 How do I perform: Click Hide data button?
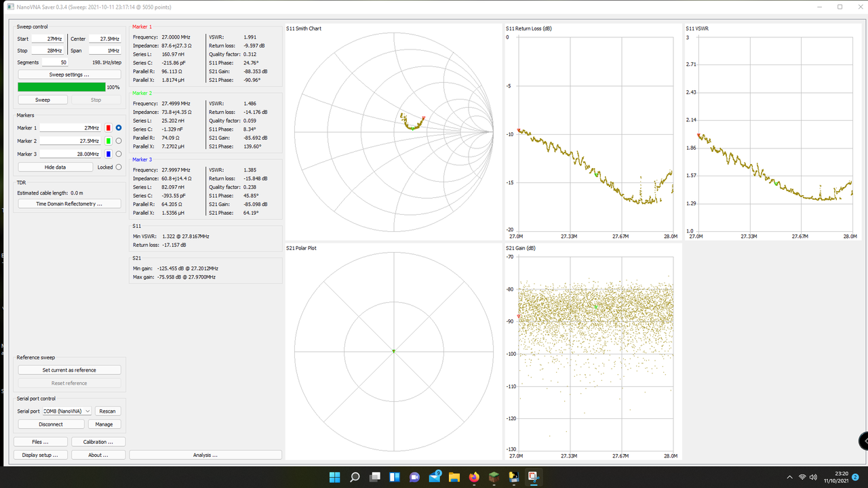pos(56,167)
